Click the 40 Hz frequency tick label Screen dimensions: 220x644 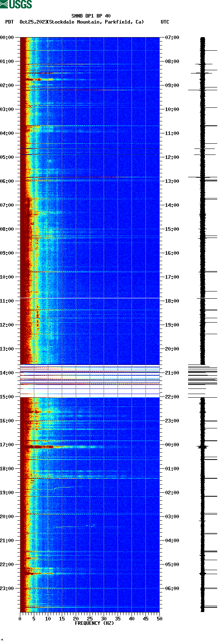132,619
